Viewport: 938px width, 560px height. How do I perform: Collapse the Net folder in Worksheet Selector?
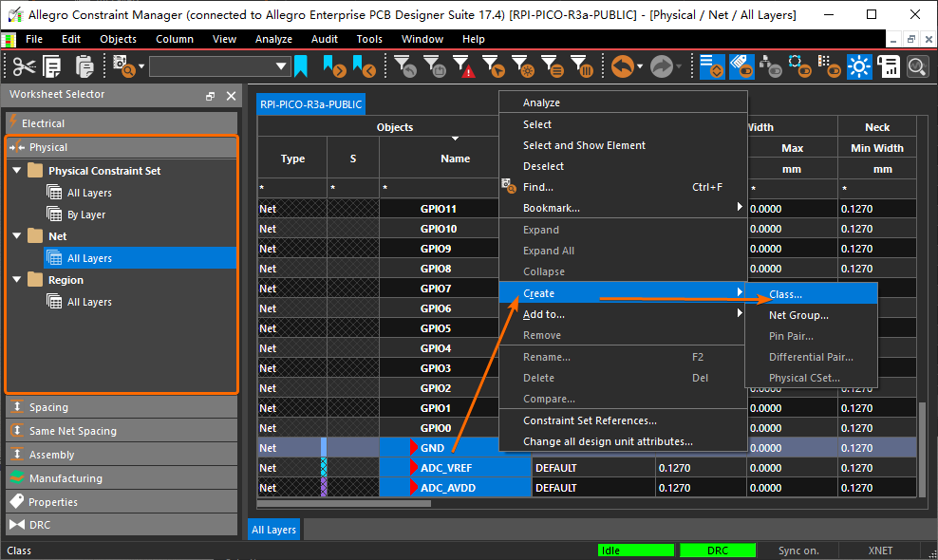point(17,236)
